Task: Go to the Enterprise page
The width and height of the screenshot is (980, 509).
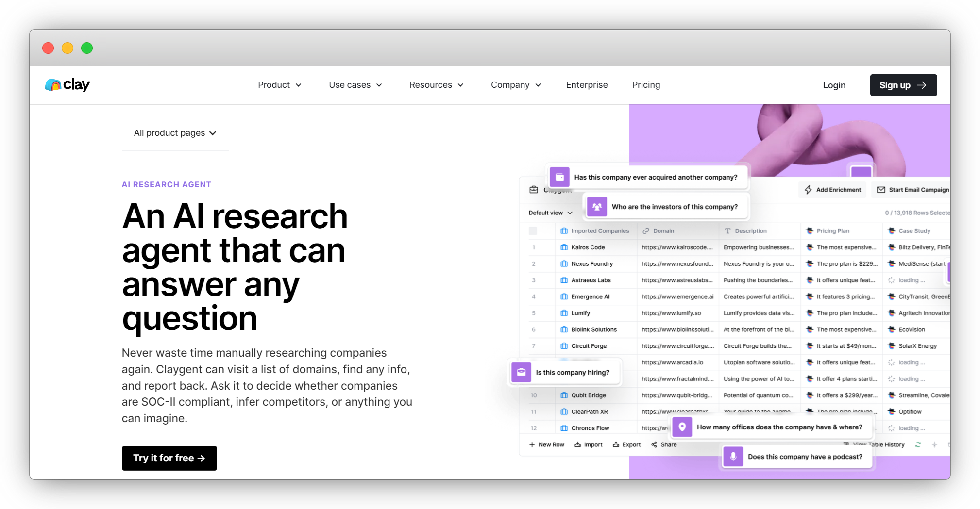Action: tap(587, 85)
